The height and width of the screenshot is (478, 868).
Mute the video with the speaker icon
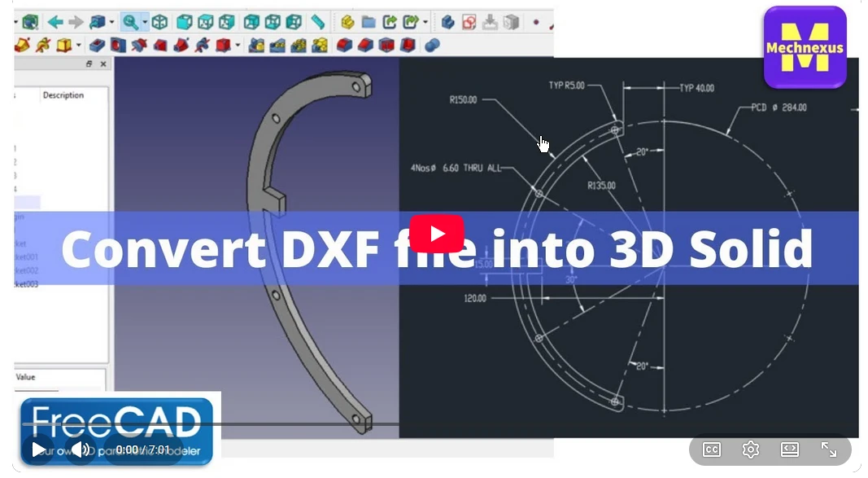pyautogui.click(x=81, y=449)
